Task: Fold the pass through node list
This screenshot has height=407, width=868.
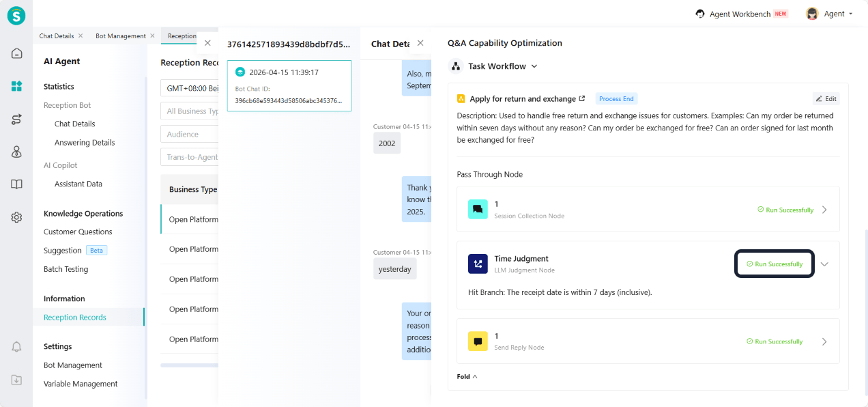Action: click(x=467, y=376)
